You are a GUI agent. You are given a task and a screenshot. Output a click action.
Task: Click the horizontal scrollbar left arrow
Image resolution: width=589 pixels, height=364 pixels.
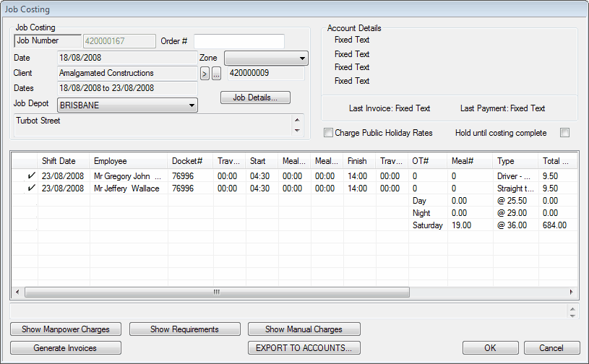click(x=19, y=292)
